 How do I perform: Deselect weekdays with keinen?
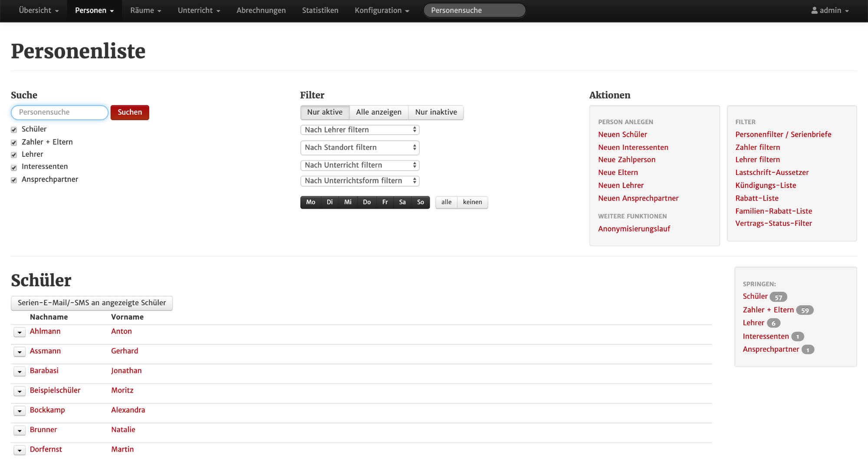click(472, 202)
